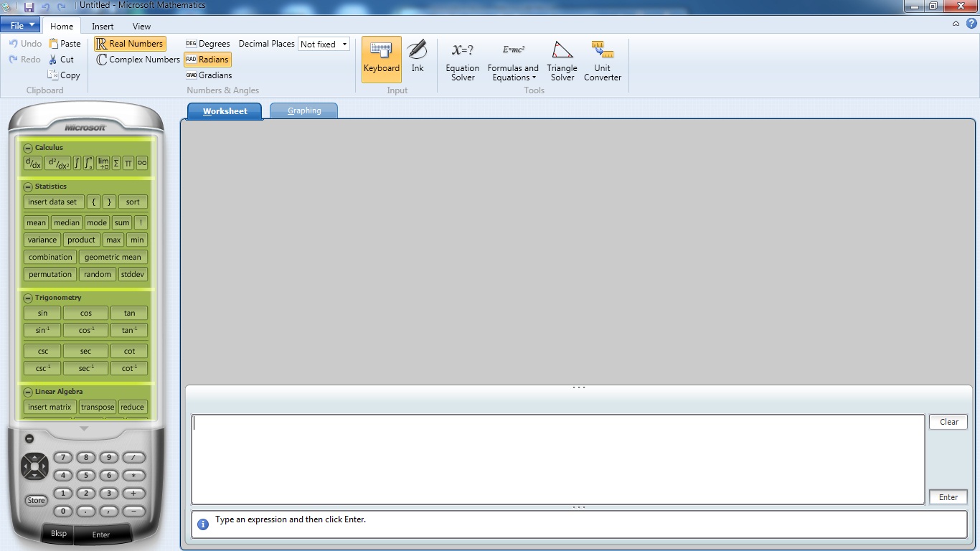Insert the second derivative operator
This screenshot has width=980, height=551.
(x=57, y=164)
